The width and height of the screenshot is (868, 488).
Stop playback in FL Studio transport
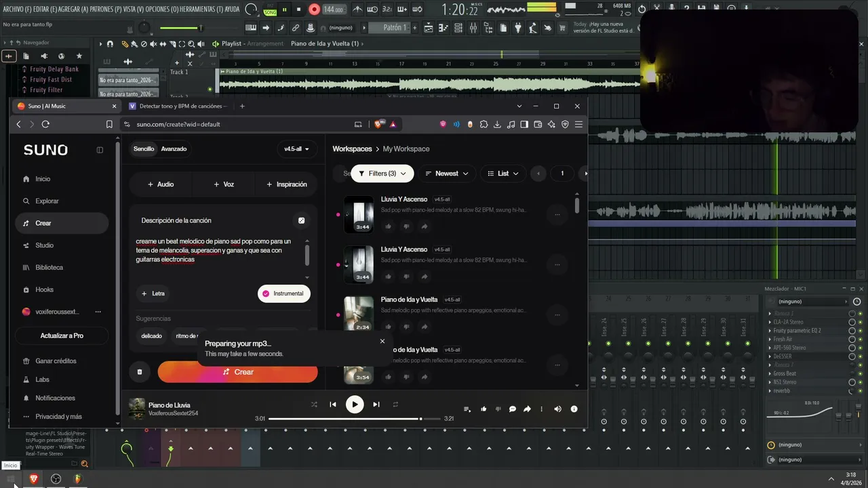[x=298, y=9]
